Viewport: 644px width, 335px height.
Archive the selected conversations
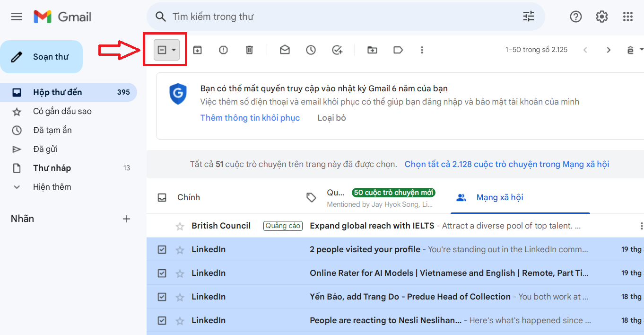[197, 49]
